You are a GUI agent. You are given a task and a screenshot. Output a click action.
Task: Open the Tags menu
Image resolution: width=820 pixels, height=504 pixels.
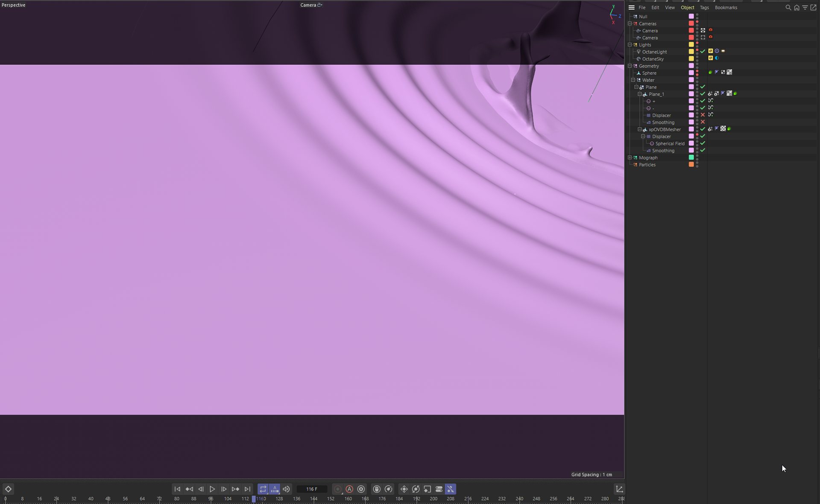[704, 8]
